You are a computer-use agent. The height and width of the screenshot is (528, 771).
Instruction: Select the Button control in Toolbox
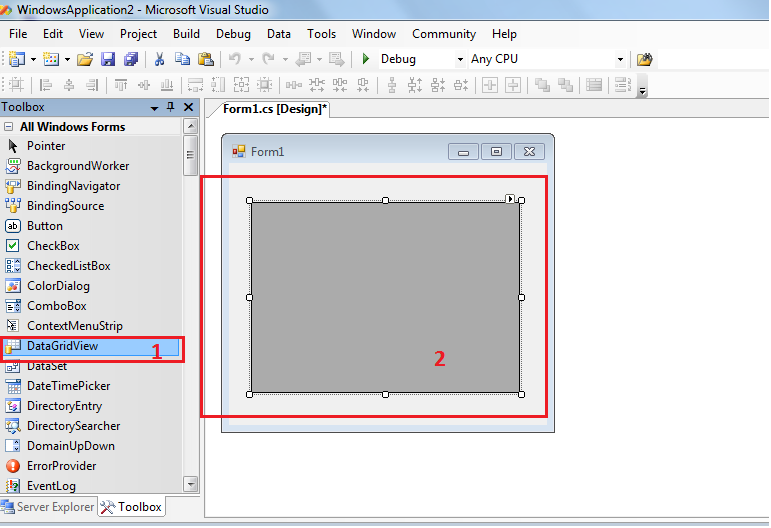44,226
